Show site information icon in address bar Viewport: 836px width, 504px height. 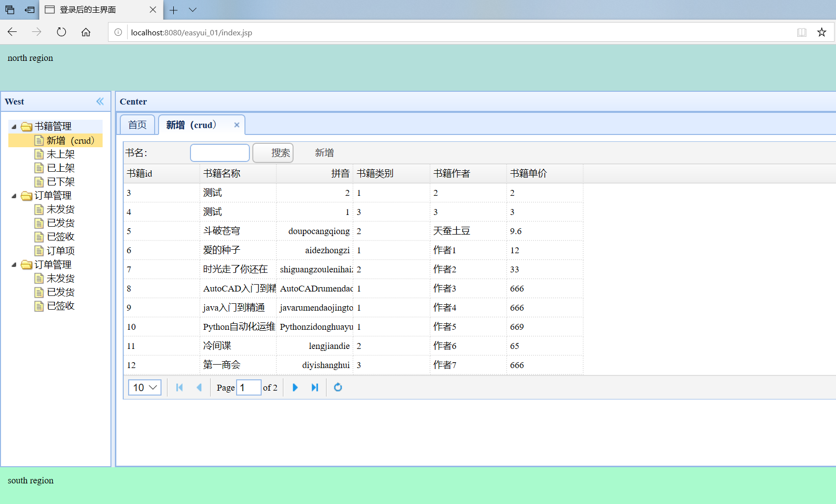click(x=118, y=32)
